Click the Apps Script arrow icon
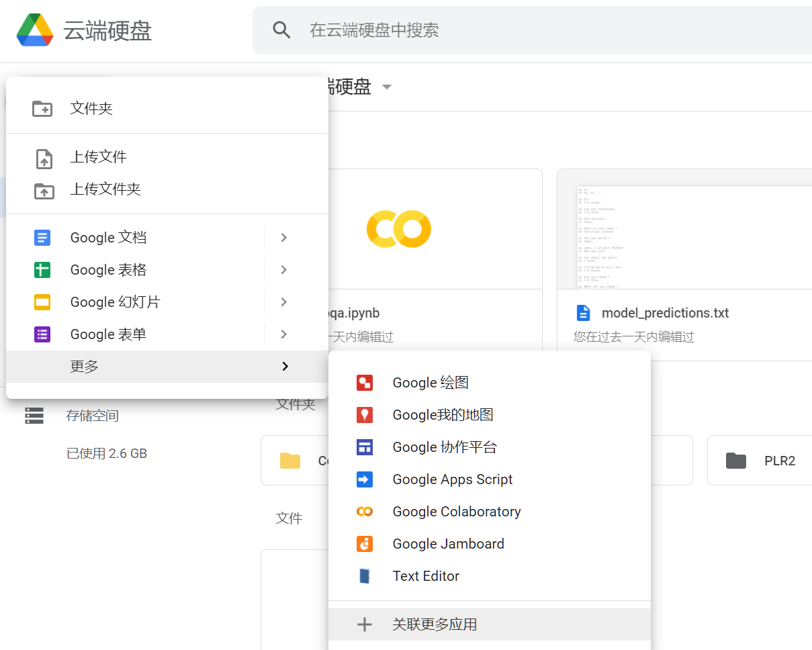Viewport: 812px width, 650px height. point(365,479)
